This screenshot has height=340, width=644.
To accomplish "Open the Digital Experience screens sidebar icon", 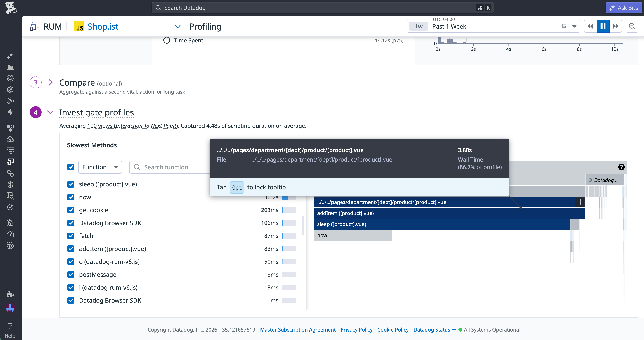I will coord(10,162).
